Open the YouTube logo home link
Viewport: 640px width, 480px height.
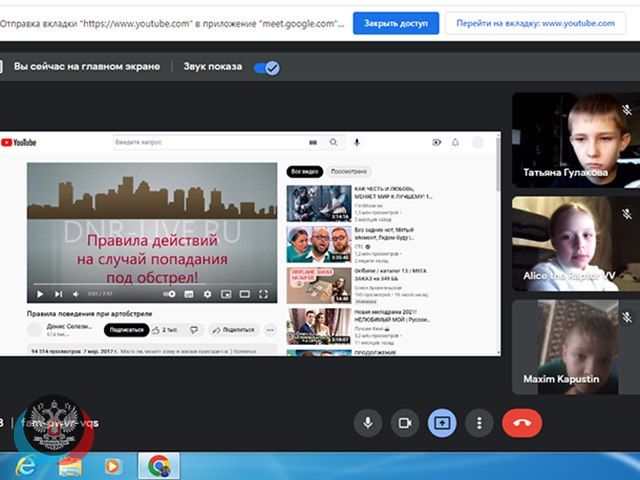19,142
